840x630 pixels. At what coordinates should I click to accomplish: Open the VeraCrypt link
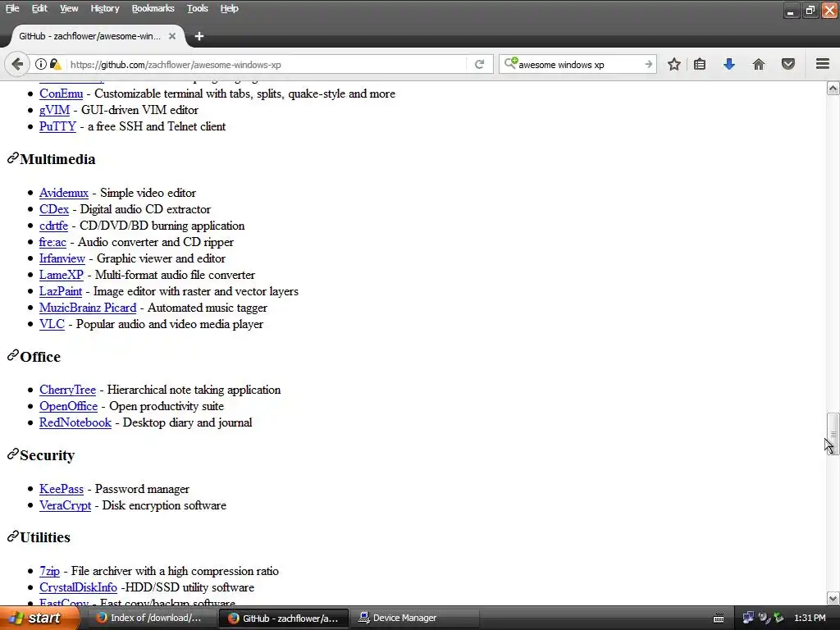[x=65, y=505]
